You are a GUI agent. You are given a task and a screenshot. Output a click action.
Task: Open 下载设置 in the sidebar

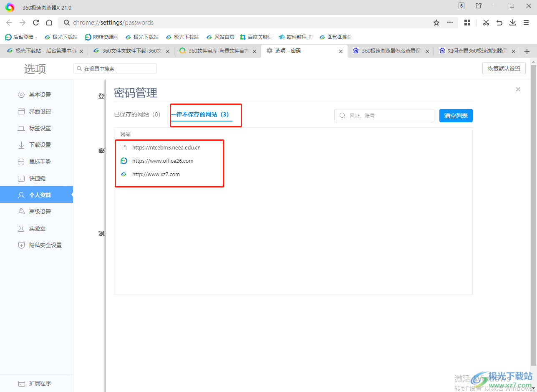pyautogui.click(x=36, y=145)
